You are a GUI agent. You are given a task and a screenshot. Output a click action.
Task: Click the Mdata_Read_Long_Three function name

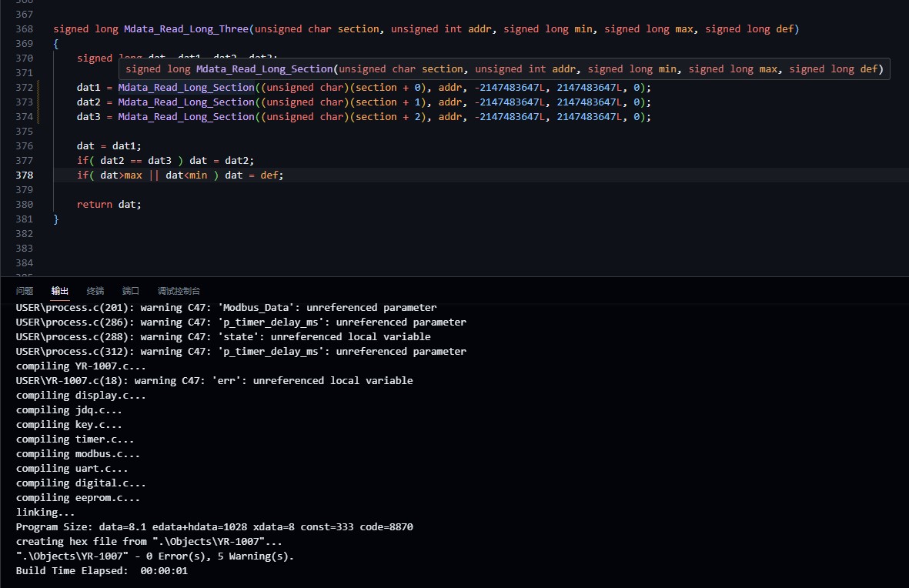(186, 29)
